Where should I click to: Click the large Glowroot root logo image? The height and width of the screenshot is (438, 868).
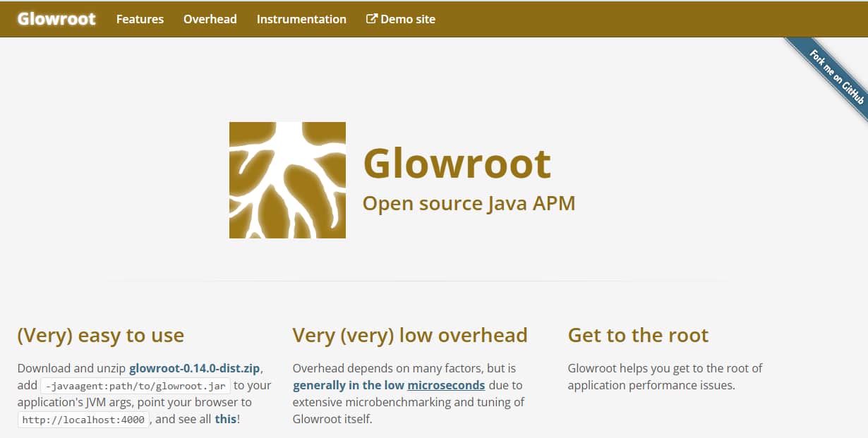287,179
